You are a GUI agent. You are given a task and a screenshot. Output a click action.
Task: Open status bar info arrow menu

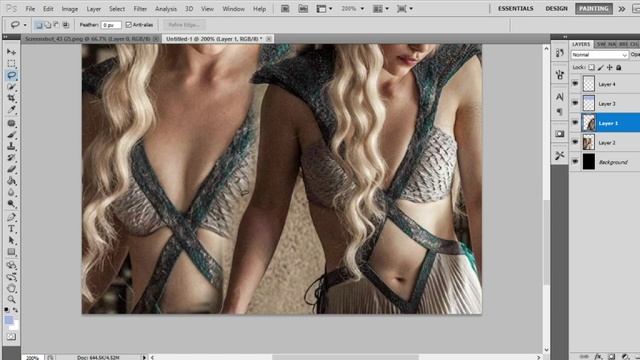point(144,357)
